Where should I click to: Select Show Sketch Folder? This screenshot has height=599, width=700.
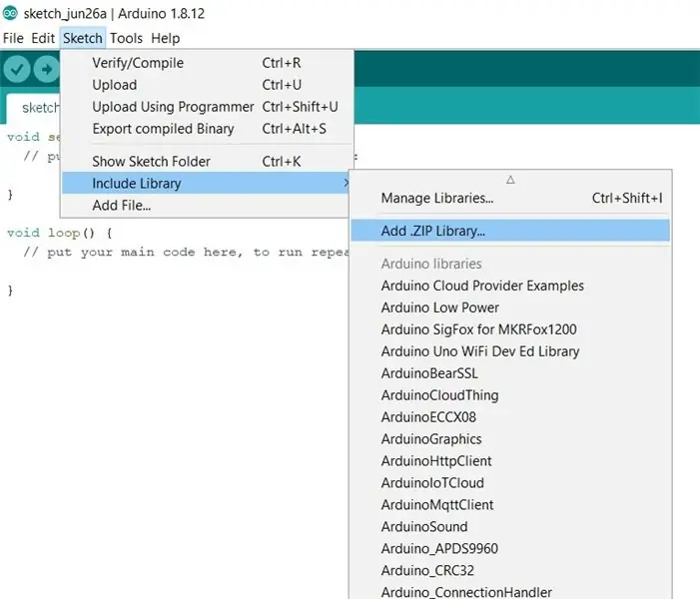click(x=208, y=162)
